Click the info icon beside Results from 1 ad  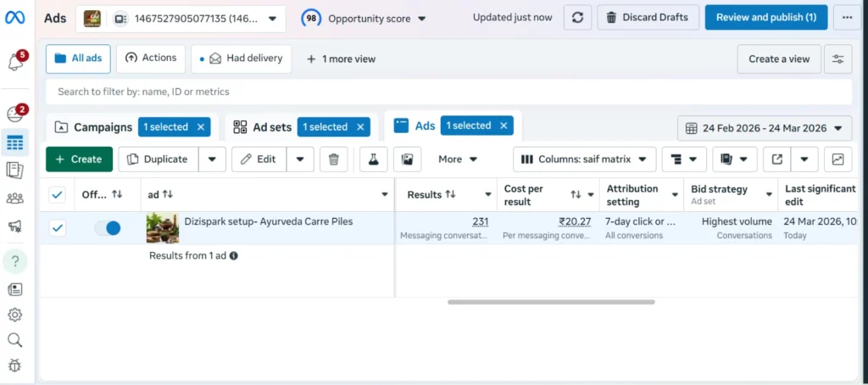pos(234,256)
